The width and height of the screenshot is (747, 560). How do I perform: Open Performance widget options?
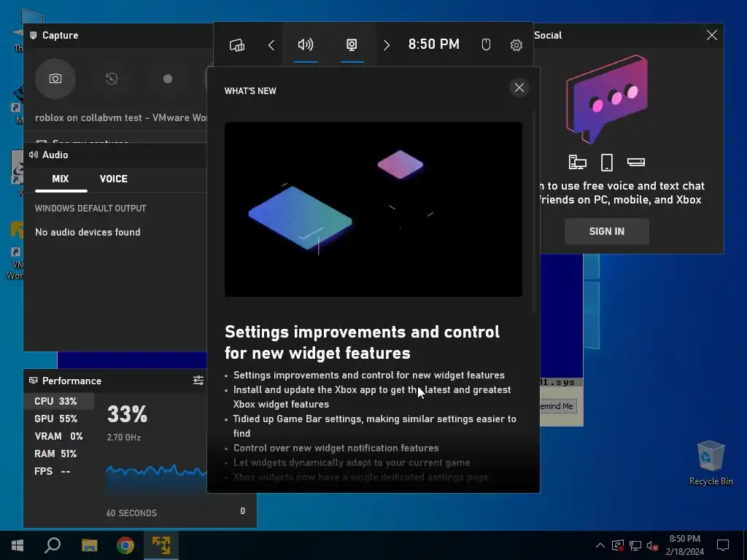[x=198, y=380]
